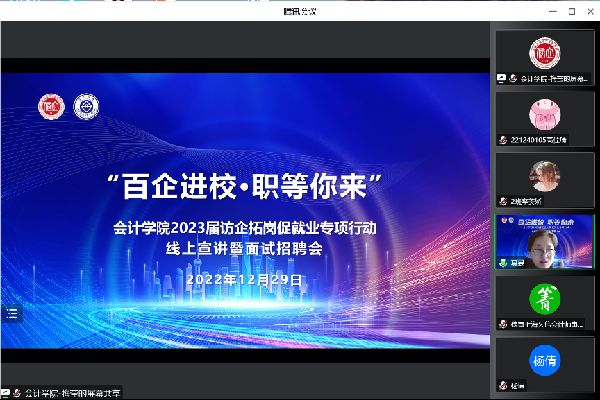Click the name label of the green avatar participant
Screen dimensions: 600x400
[x=550, y=324]
